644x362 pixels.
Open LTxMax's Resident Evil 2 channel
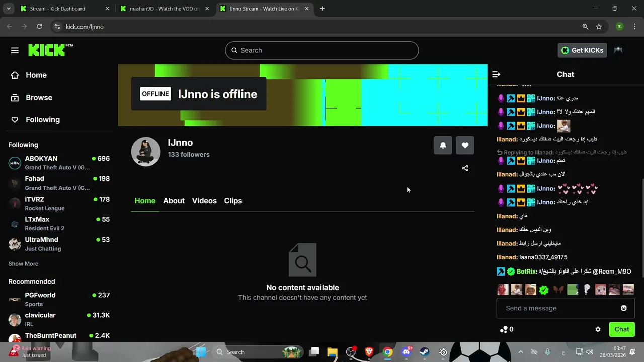coord(59,224)
